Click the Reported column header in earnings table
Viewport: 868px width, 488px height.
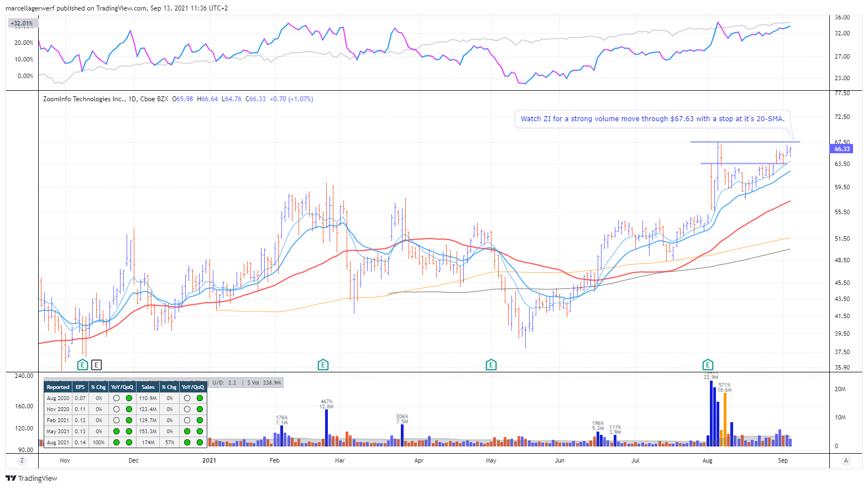tap(58, 387)
